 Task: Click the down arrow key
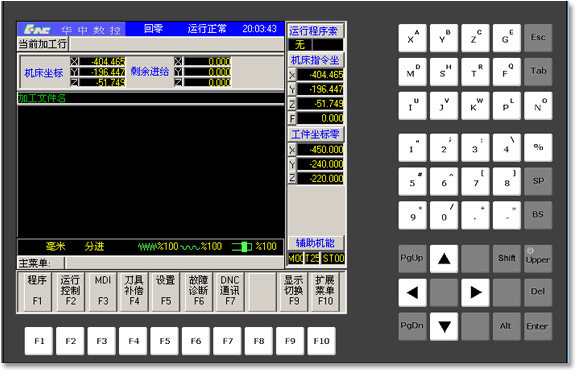(444, 326)
